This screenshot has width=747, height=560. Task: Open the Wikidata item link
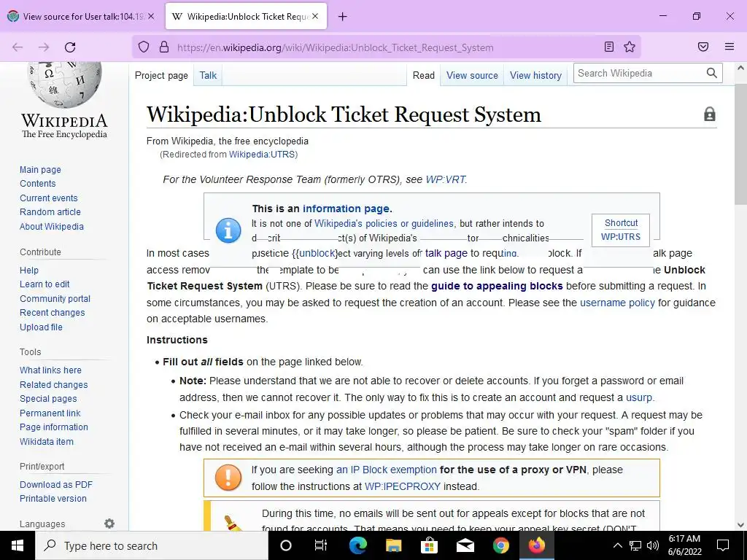click(47, 441)
